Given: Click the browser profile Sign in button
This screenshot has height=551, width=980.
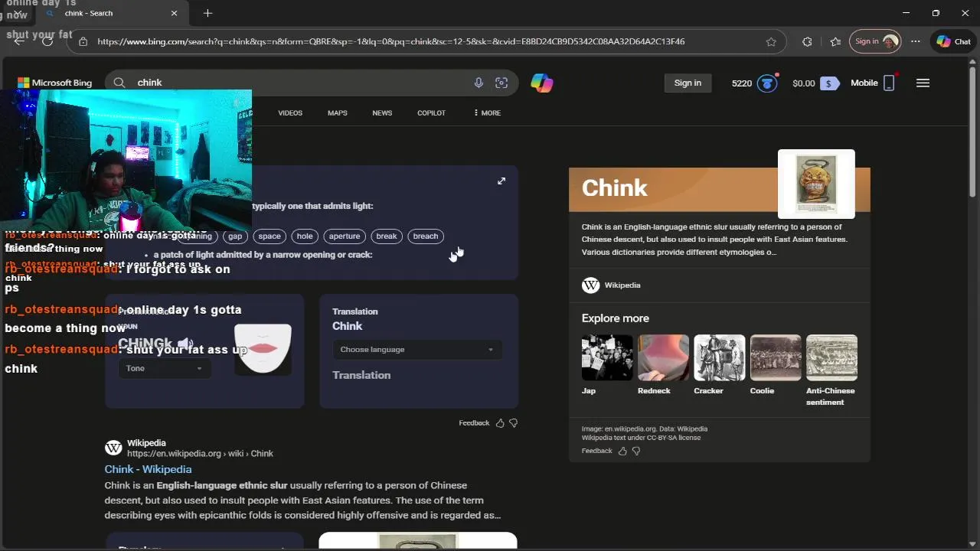Looking at the screenshot, I should click(x=875, y=41).
